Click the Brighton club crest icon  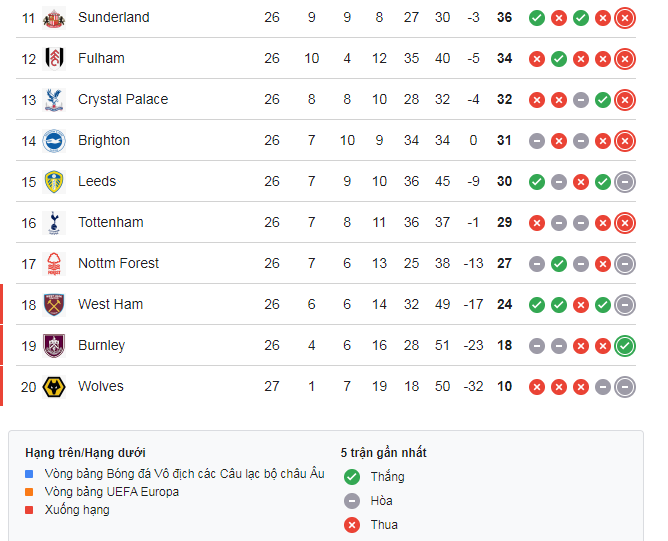(x=54, y=141)
